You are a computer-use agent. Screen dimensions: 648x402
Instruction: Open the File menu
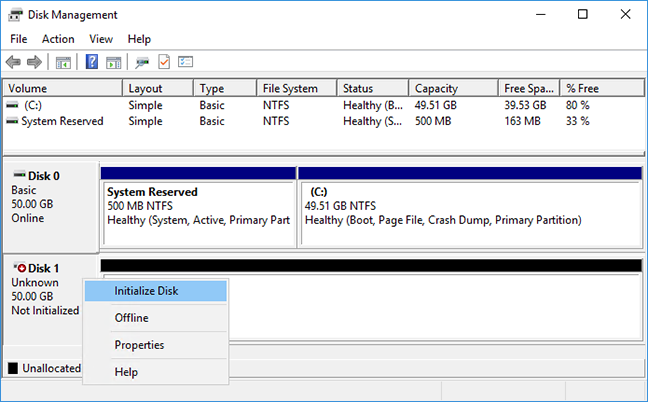pos(19,39)
